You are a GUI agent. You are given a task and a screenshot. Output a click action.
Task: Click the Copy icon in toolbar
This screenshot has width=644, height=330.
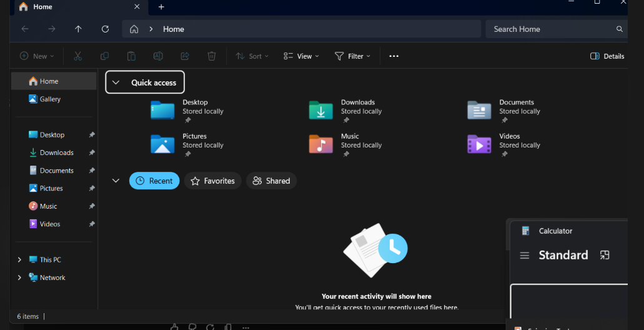[105, 56]
